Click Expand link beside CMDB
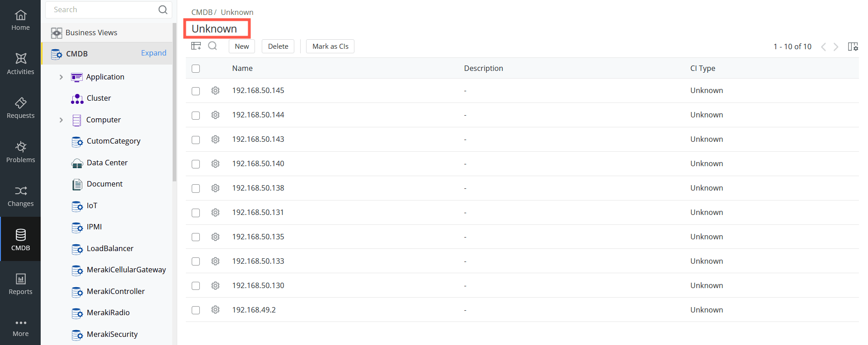Screen dimensions: 868x345 click(x=154, y=53)
